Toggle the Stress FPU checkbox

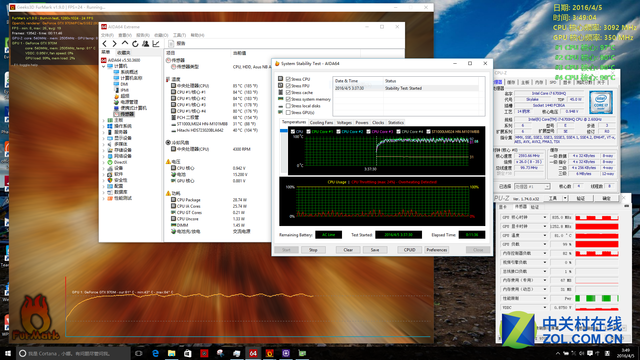pyautogui.click(x=288, y=86)
